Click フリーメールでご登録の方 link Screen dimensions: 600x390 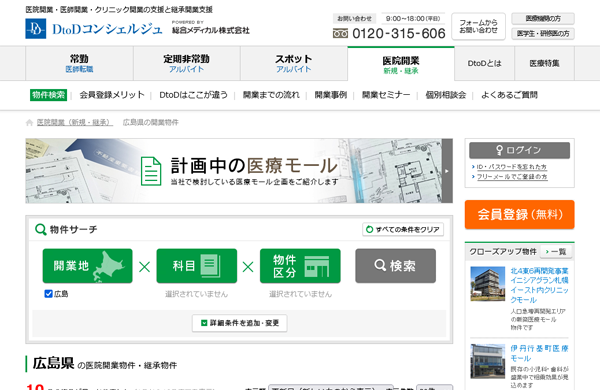[x=512, y=177]
